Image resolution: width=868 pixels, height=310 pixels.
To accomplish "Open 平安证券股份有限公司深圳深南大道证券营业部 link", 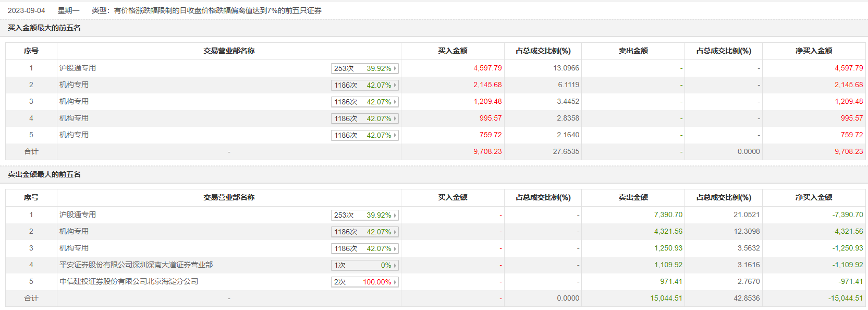I will (136, 265).
